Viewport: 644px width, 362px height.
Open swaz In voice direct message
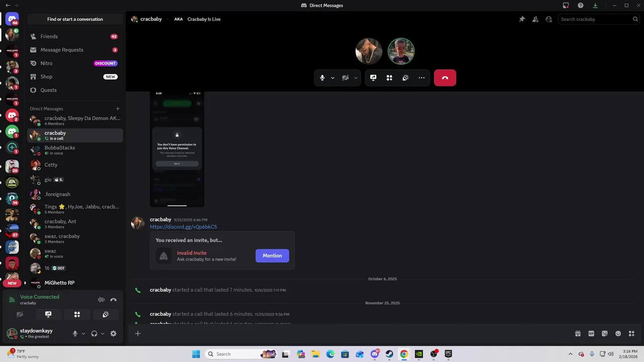pyautogui.click(x=75, y=253)
